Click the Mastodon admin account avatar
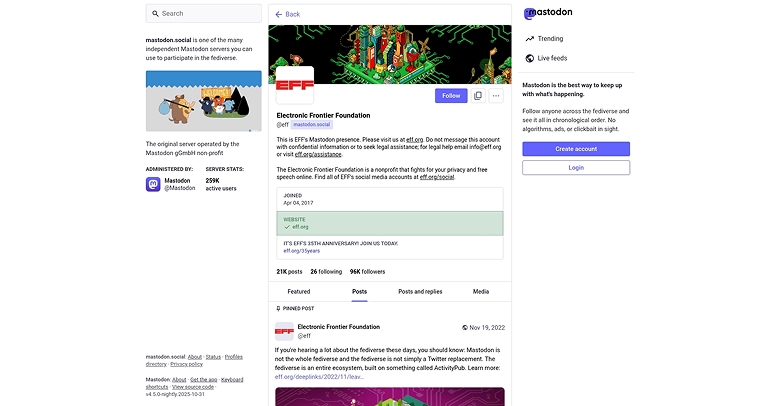Image resolution: width=780 pixels, height=406 pixels. (153, 184)
